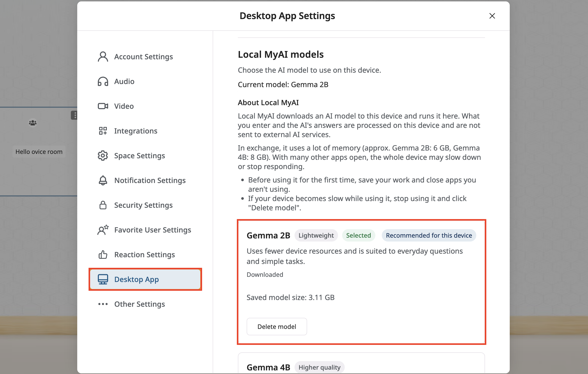The width and height of the screenshot is (588, 374).
Task: Click the Space Settings gear icon
Action: (x=103, y=156)
